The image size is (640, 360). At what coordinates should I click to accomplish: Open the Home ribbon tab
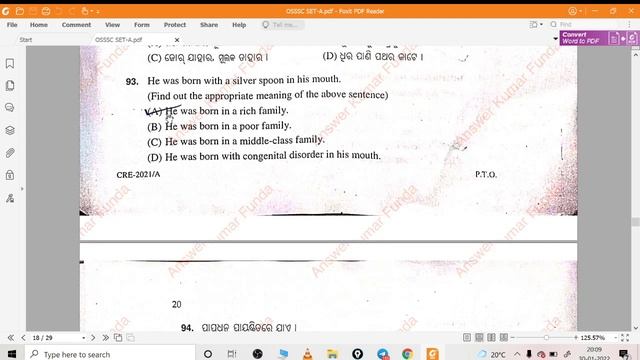click(39, 25)
